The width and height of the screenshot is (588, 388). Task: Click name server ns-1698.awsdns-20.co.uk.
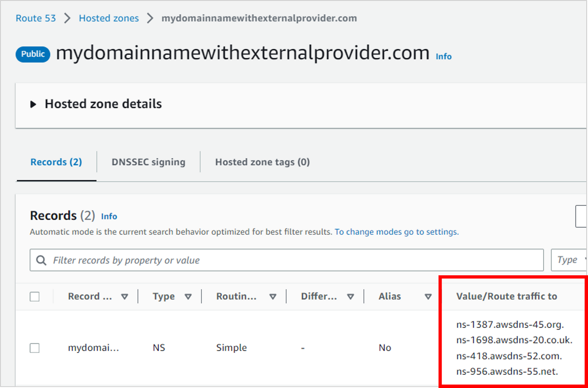[514, 340]
